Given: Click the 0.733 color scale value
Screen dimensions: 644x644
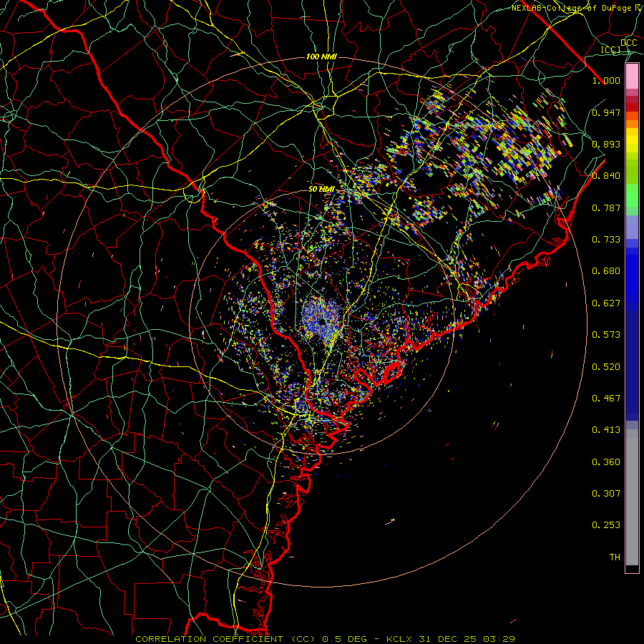Looking at the screenshot, I should [606, 240].
